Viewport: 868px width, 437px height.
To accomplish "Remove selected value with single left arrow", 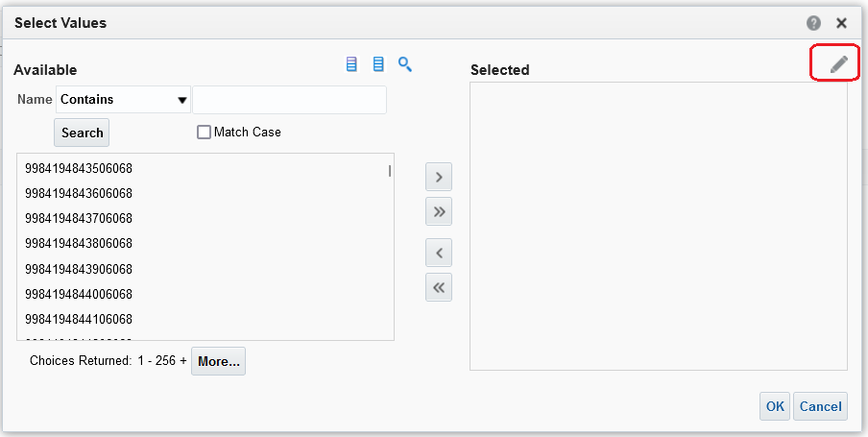I will click(x=439, y=254).
